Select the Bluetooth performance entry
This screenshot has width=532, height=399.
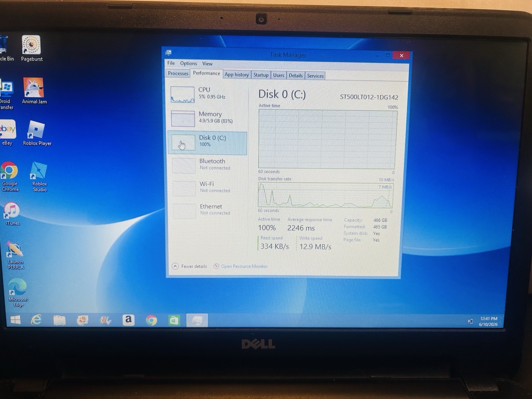[x=208, y=165]
